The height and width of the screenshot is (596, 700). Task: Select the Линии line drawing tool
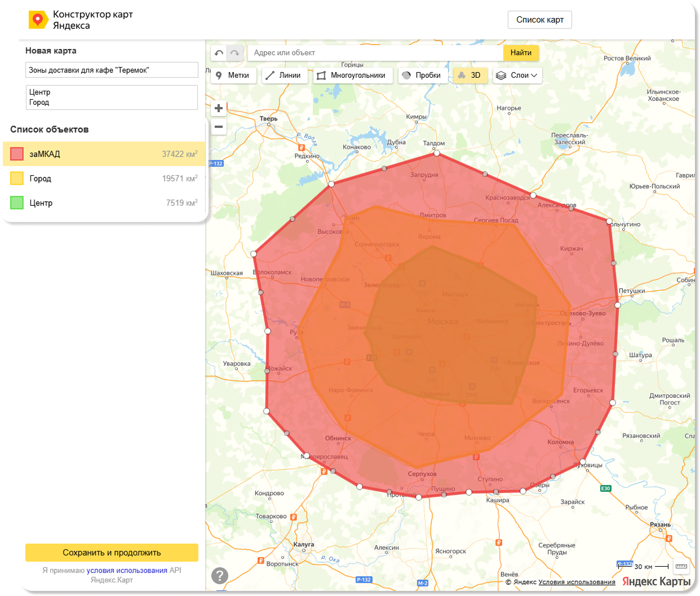pos(284,75)
